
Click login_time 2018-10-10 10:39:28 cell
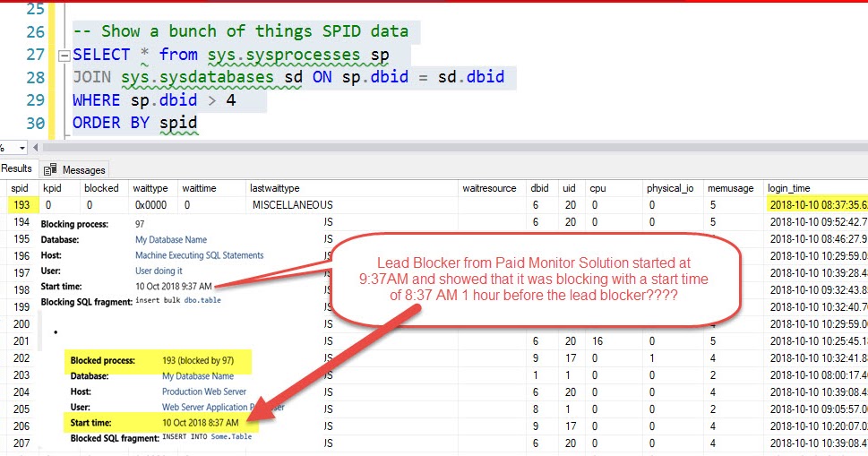[x=819, y=273]
